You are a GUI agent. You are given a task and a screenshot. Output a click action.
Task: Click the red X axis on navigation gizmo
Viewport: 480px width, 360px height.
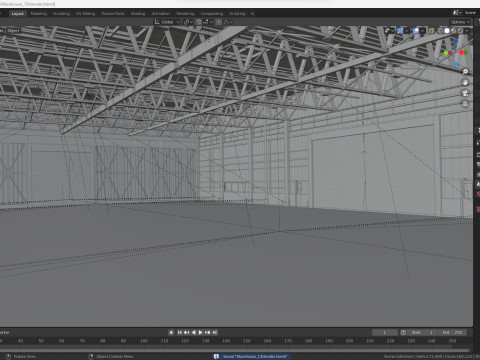[x=461, y=52]
